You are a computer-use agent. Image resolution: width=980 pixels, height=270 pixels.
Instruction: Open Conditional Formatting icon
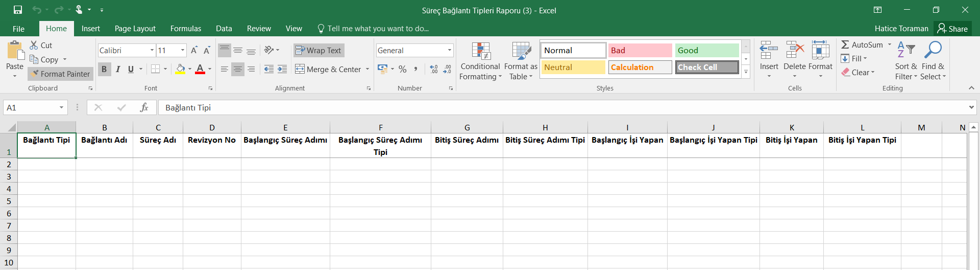point(480,61)
